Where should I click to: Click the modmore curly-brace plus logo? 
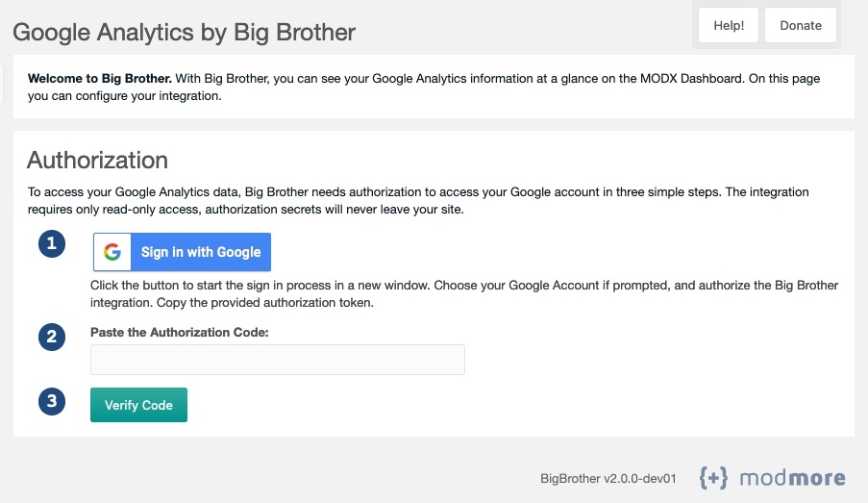[713, 478]
